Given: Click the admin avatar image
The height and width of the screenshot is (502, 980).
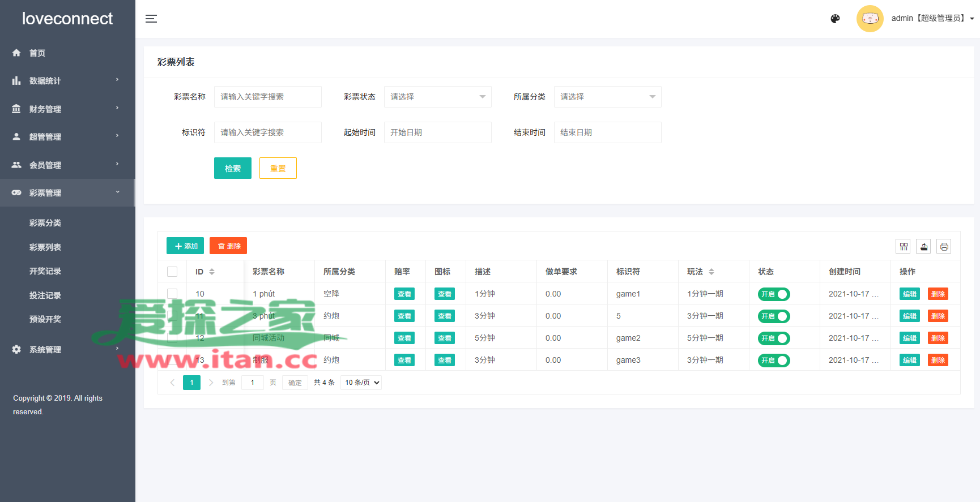Looking at the screenshot, I should 870,19.
